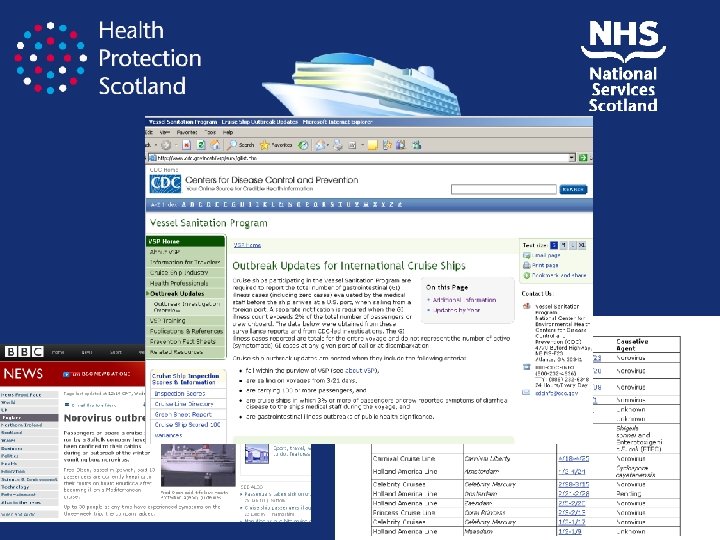This screenshot has width=720, height=540.
Task: Click the Print icon in browser toolbar
Action: (x=338, y=145)
